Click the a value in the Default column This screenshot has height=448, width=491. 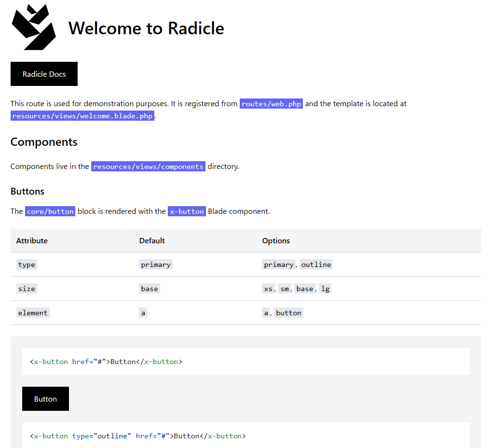click(x=143, y=313)
